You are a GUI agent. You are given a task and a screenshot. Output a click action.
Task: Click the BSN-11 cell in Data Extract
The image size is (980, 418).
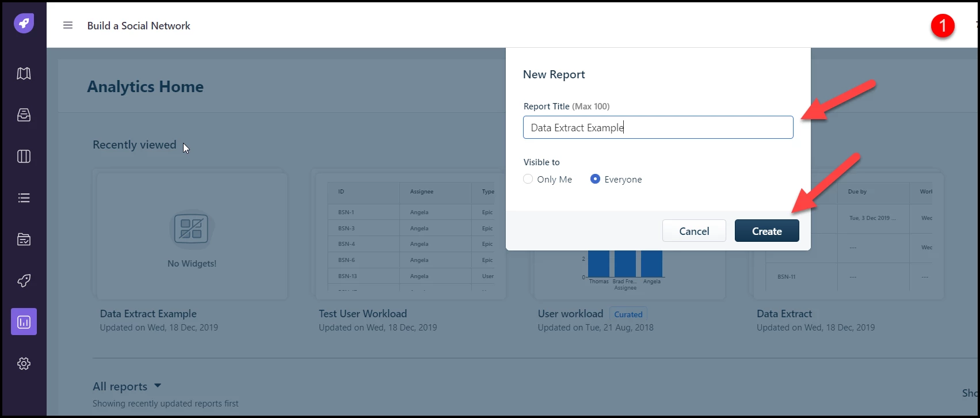point(786,277)
